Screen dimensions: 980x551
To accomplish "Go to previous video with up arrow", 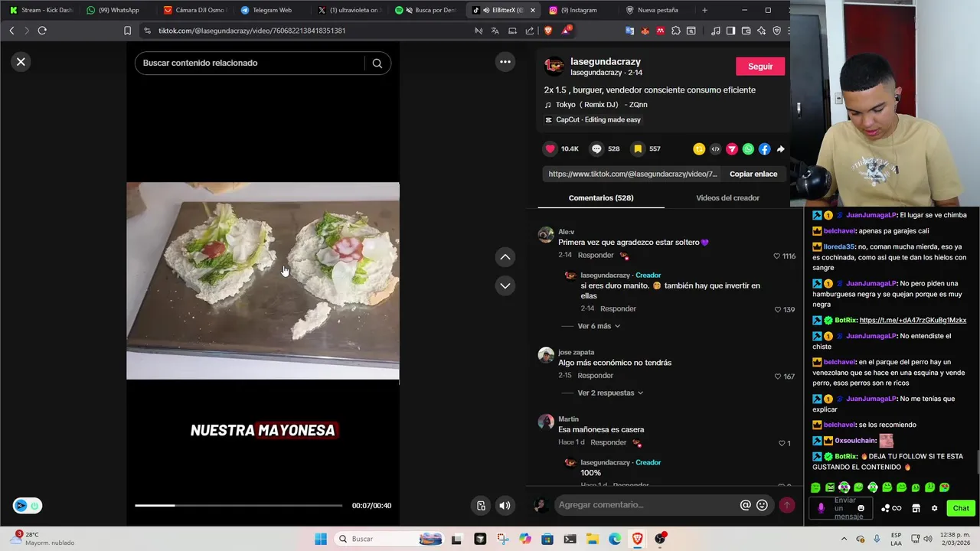I will (x=505, y=257).
